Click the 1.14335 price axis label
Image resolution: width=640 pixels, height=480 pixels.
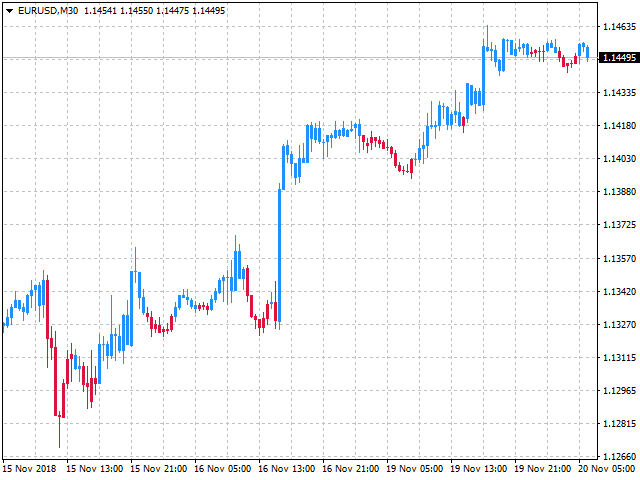619,93
